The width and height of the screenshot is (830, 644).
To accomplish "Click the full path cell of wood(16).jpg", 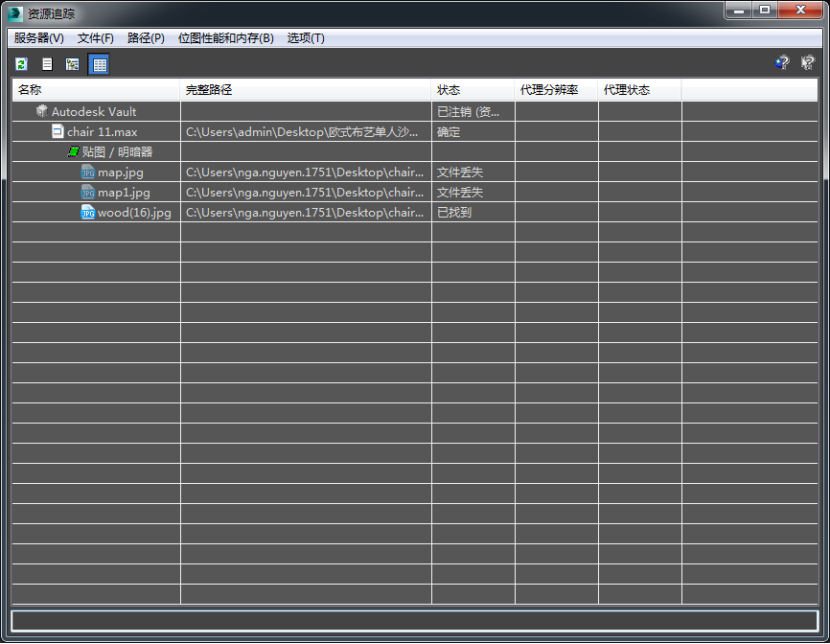I will (305, 212).
